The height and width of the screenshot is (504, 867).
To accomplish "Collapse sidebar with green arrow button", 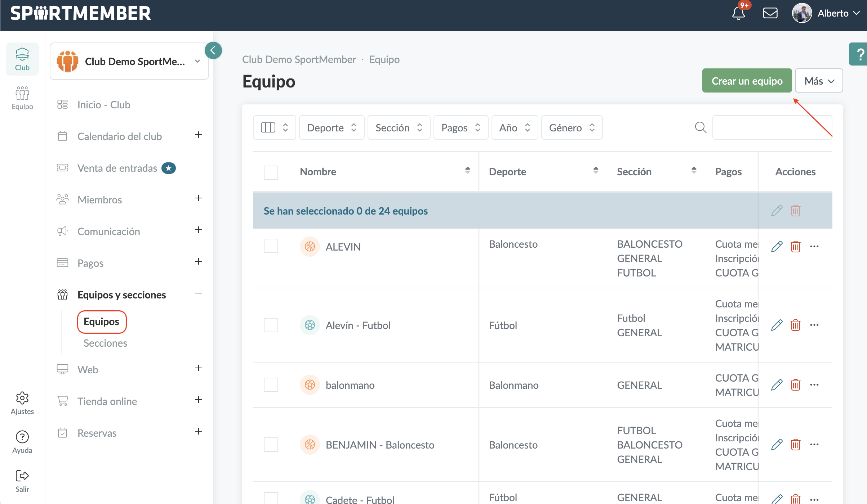I will pyautogui.click(x=213, y=50).
